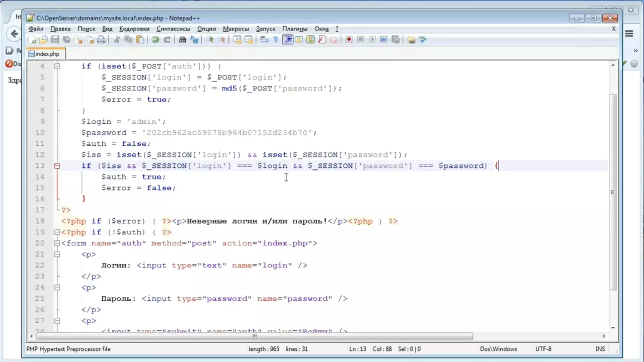Start macro recording with the red circle
Image resolution: width=644 pixels, height=362 pixels.
(x=349, y=40)
